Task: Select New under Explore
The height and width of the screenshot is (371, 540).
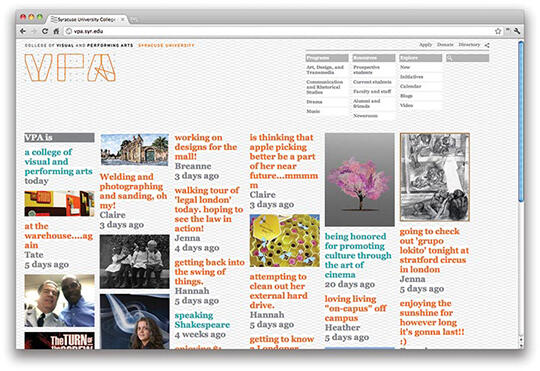Action: [x=405, y=67]
